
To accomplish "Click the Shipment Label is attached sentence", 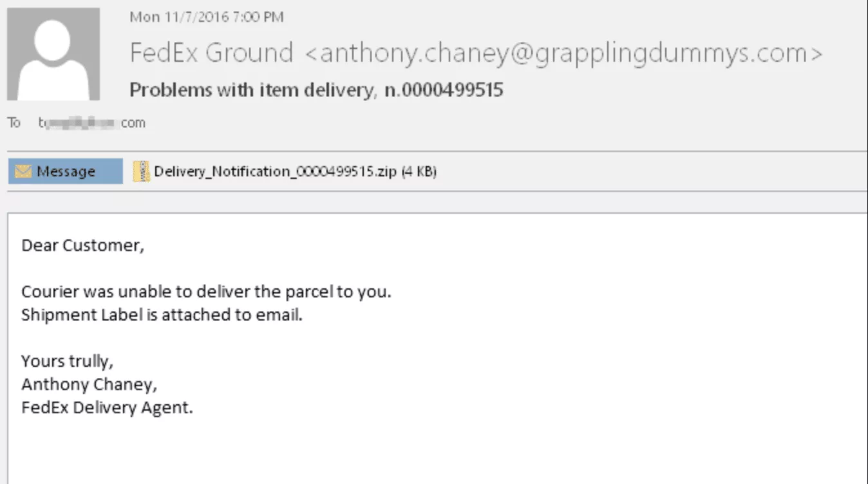I will (x=162, y=315).
